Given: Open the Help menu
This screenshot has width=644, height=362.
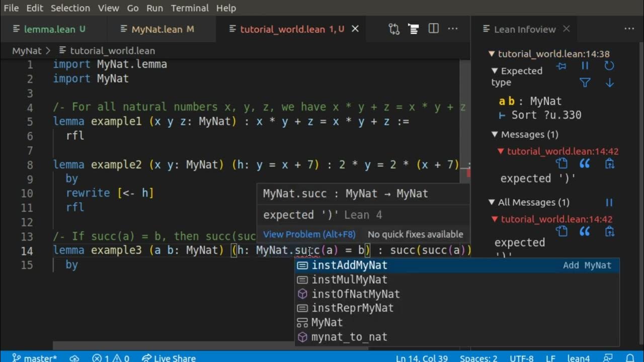Looking at the screenshot, I should (226, 8).
